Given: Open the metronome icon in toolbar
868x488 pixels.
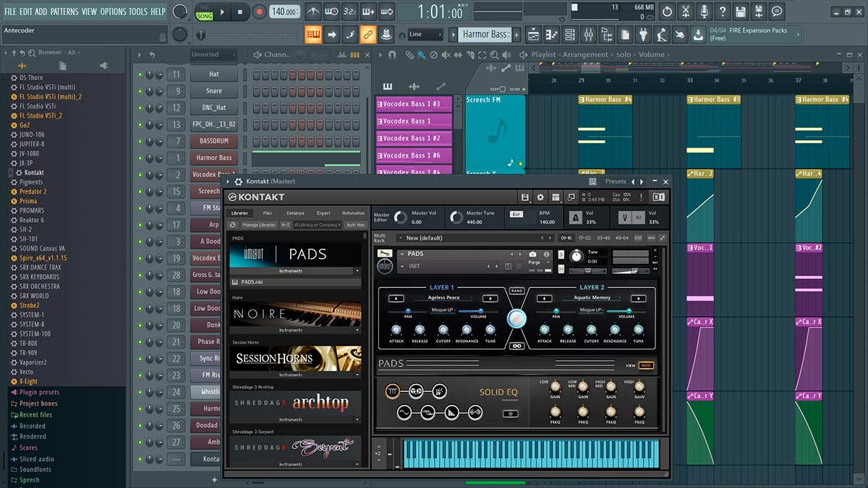Looking at the screenshot, I should coord(313,12).
